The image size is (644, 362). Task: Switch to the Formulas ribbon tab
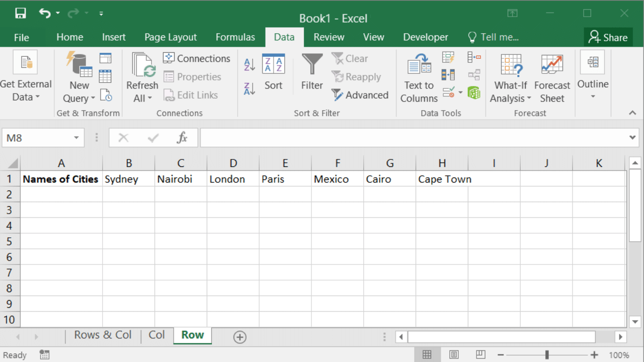pyautogui.click(x=235, y=37)
